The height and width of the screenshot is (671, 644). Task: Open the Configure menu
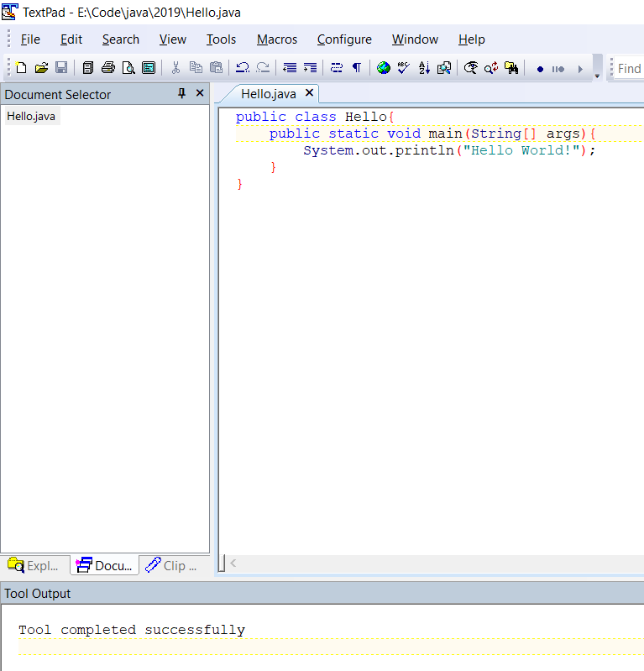coord(344,39)
